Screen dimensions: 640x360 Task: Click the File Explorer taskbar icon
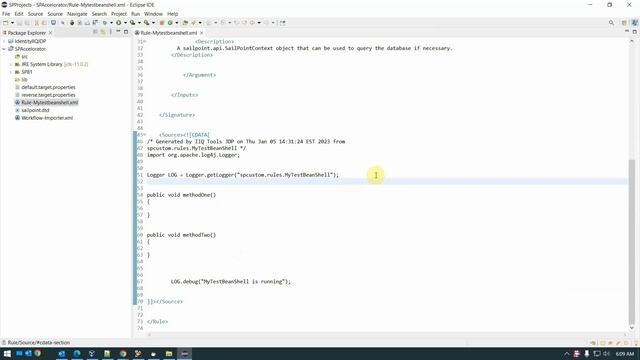click(x=169, y=353)
